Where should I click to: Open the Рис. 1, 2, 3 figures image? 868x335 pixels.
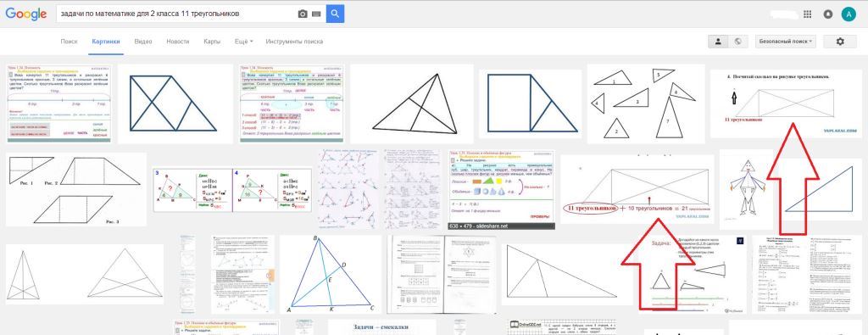coord(76,189)
